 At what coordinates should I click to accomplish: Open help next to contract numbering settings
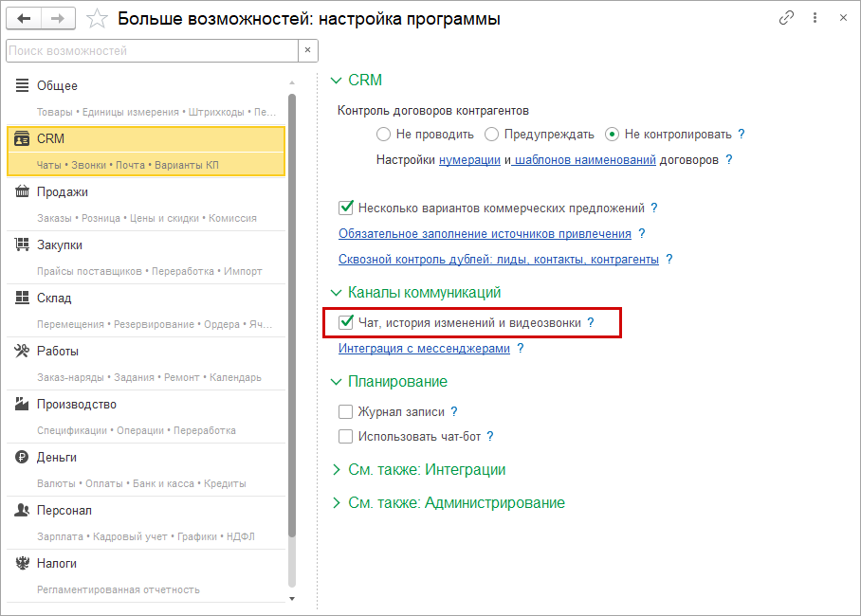(728, 159)
